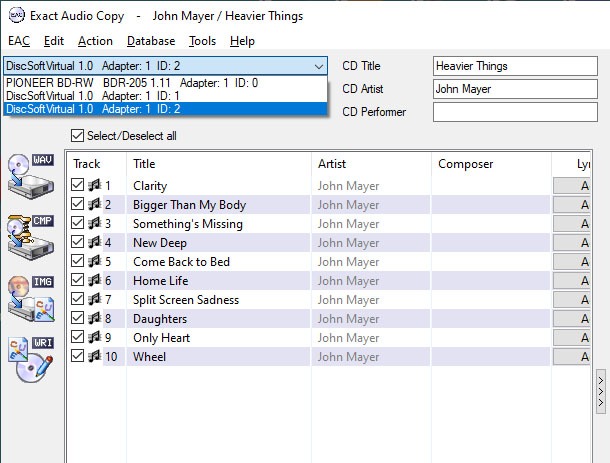
Task: Click the music note icon for track 8
Action: point(95,318)
